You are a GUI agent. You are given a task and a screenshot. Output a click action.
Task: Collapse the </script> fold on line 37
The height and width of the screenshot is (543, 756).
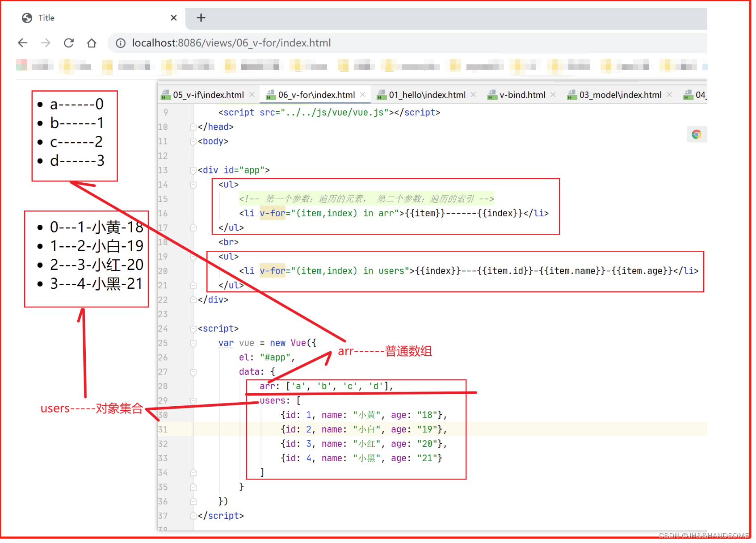tap(193, 516)
